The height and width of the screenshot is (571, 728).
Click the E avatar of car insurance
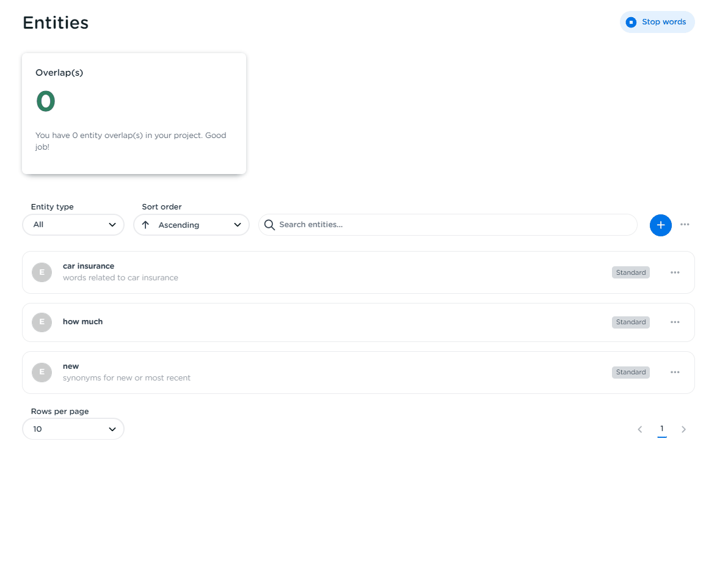point(42,272)
